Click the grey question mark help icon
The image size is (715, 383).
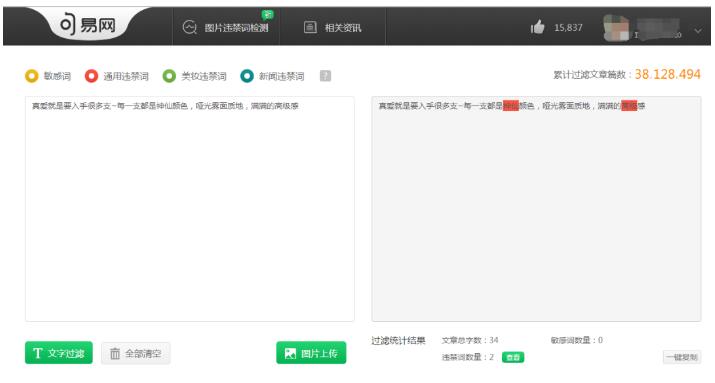(x=325, y=76)
